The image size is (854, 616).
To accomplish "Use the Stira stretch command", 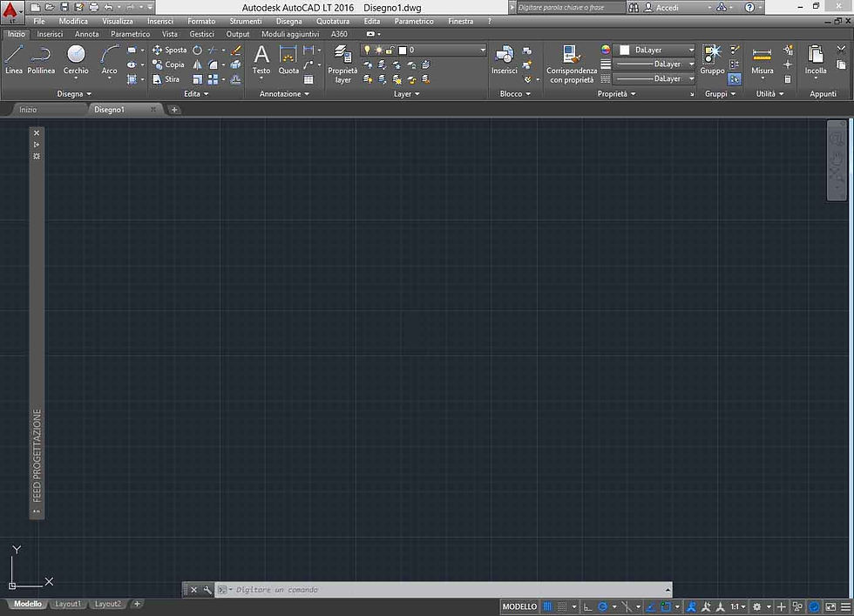I will click(166, 79).
